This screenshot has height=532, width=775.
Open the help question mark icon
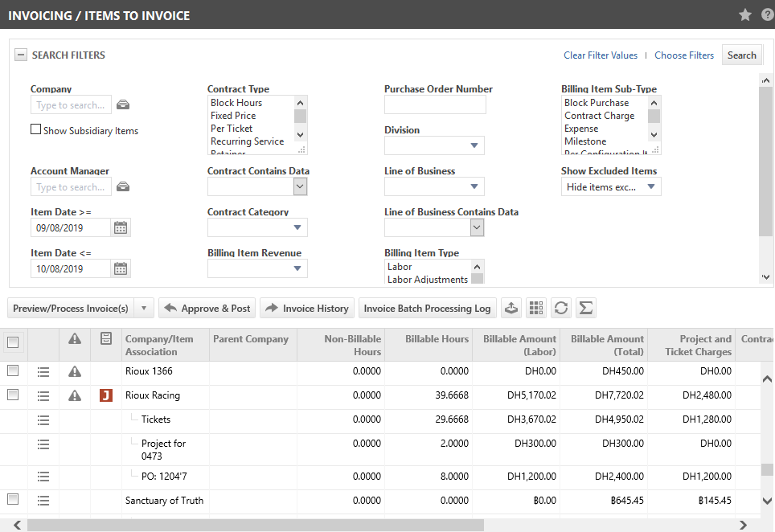(766, 14)
